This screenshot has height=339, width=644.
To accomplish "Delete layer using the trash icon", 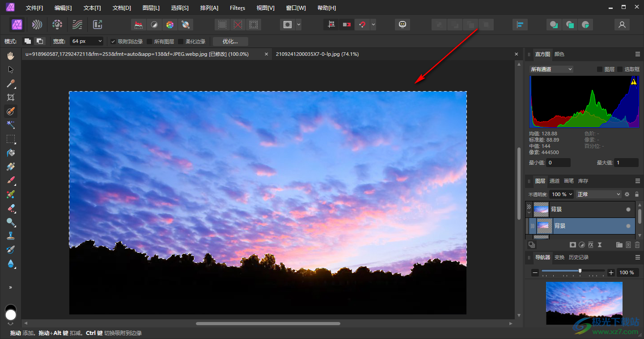I will tap(637, 245).
